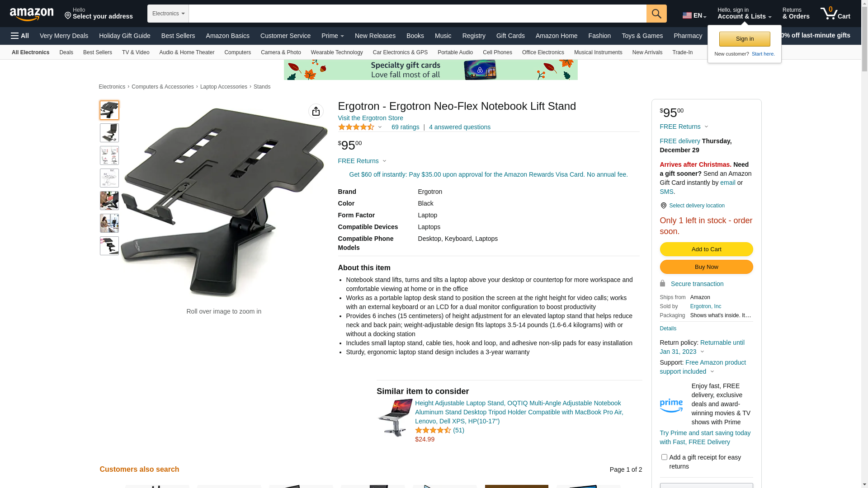This screenshot has width=868, height=488.
Task: Open Best Sellers in the nav bar
Action: (178, 36)
